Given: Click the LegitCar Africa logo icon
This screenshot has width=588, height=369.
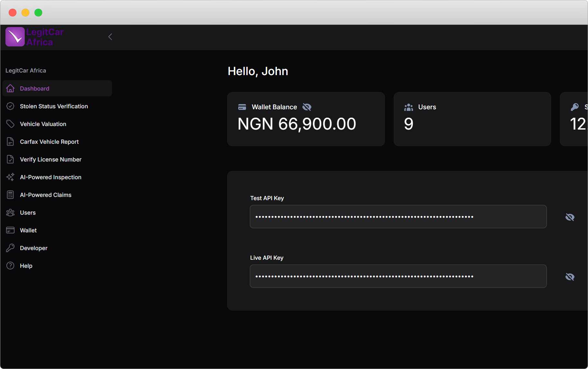Looking at the screenshot, I should 15,37.
